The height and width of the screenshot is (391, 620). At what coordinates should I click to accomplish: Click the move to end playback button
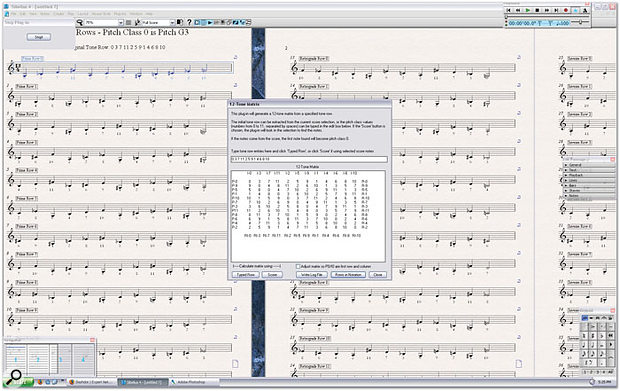[556, 10]
